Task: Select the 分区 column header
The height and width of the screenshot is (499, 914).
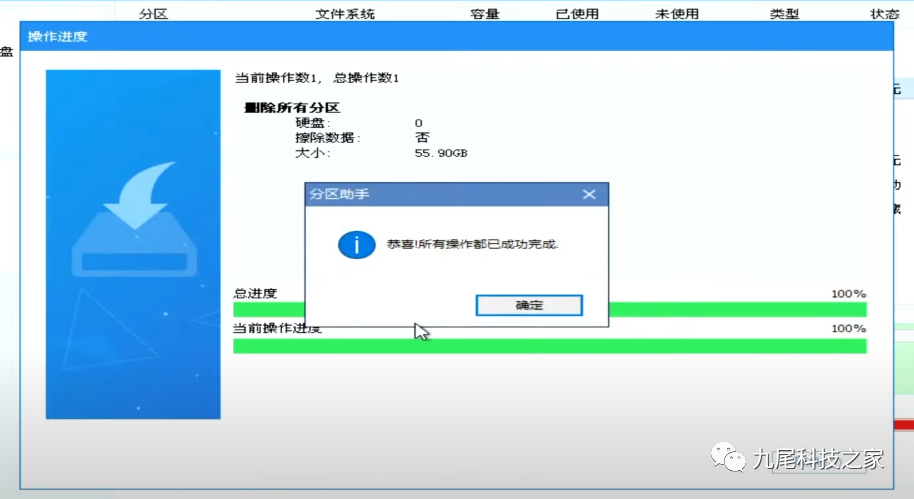Action: pyautogui.click(x=154, y=15)
